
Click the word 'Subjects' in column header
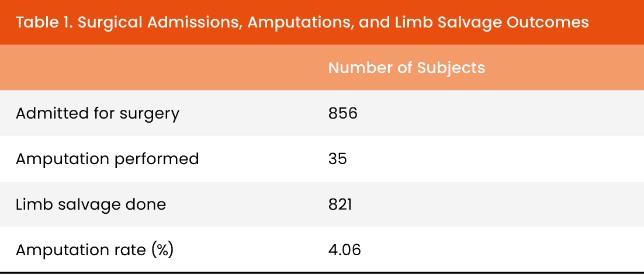click(451, 68)
